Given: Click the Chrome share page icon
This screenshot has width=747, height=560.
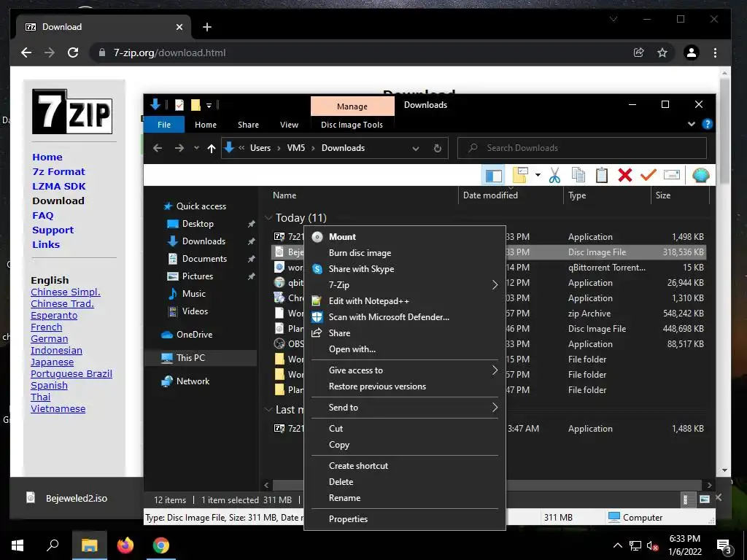Looking at the screenshot, I should point(638,52).
